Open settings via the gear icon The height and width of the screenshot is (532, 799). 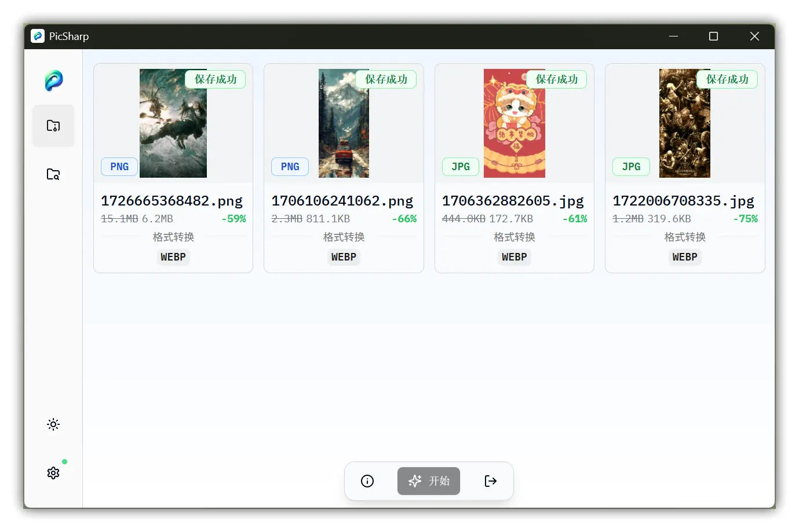click(x=53, y=473)
